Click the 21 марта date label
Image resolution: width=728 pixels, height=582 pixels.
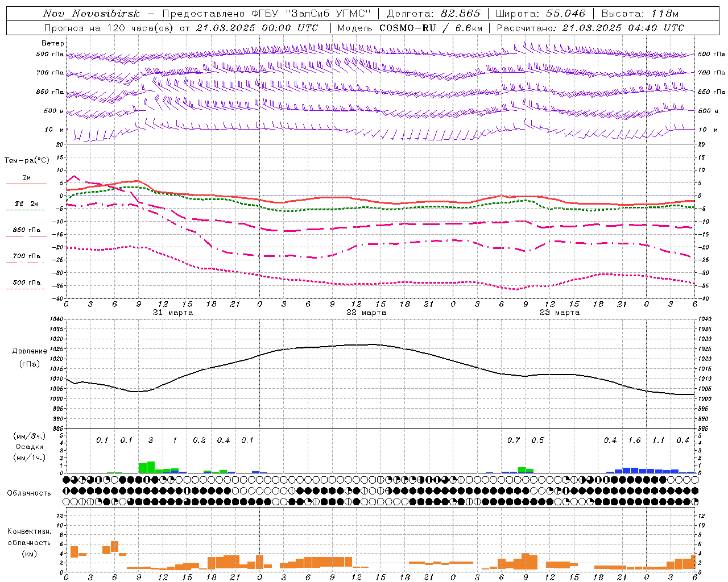[x=173, y=313]
